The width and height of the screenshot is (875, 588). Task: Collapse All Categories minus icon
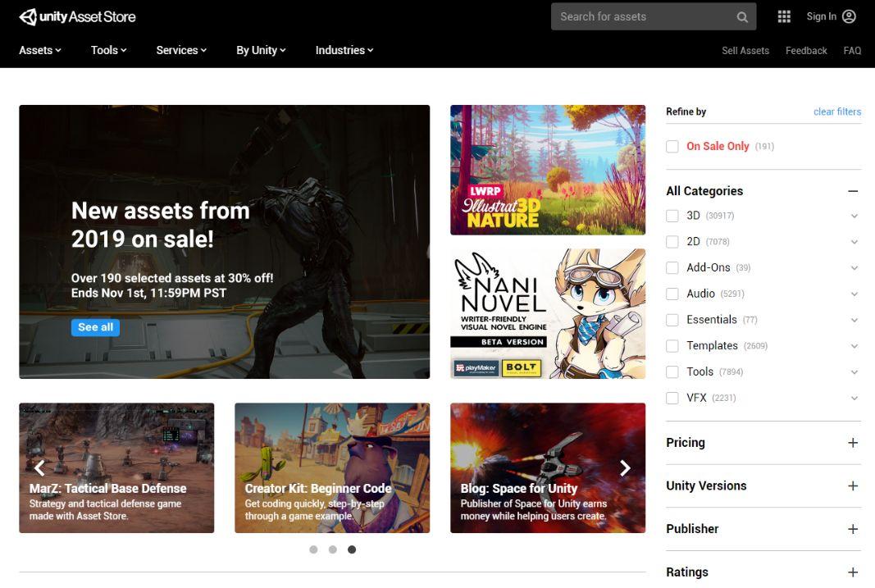[853, 191]
